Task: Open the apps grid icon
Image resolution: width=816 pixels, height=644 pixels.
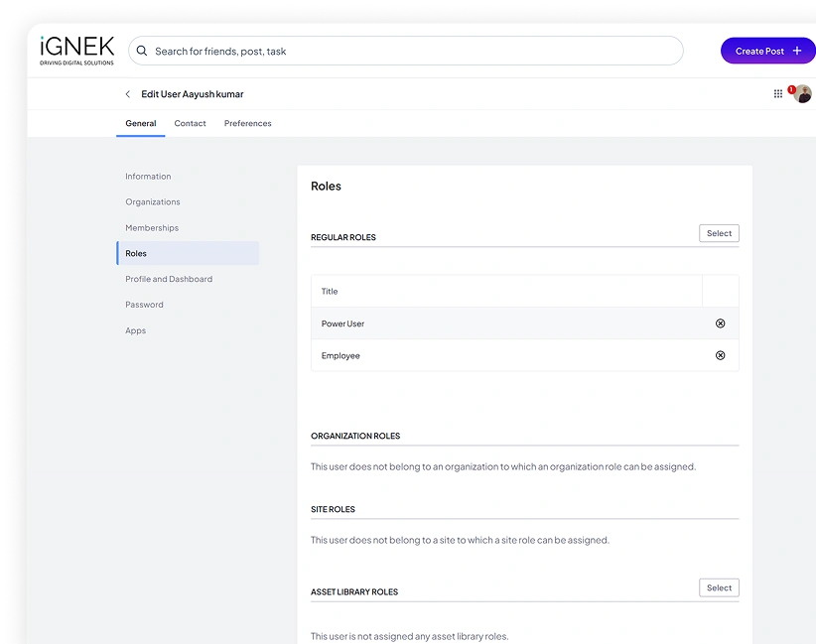Action: [777, 93]
